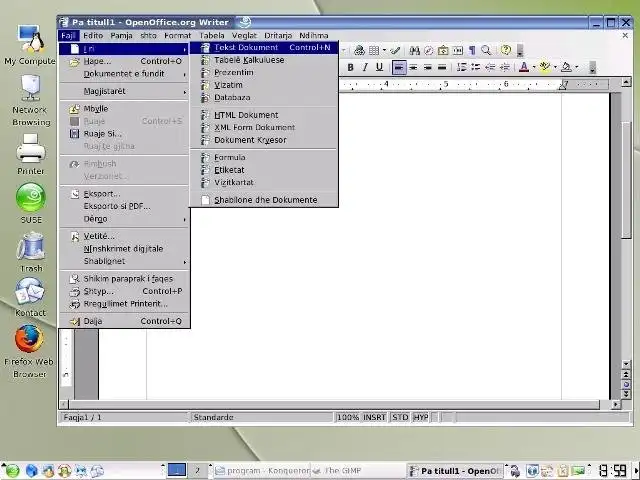Choose Eksport... menu entry

[x=124, y=194]
